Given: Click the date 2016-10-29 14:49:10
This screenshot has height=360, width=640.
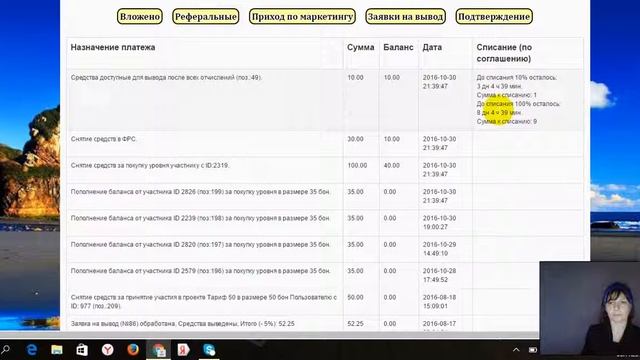Looking at the screenshot, I should [x=439, y=249].
